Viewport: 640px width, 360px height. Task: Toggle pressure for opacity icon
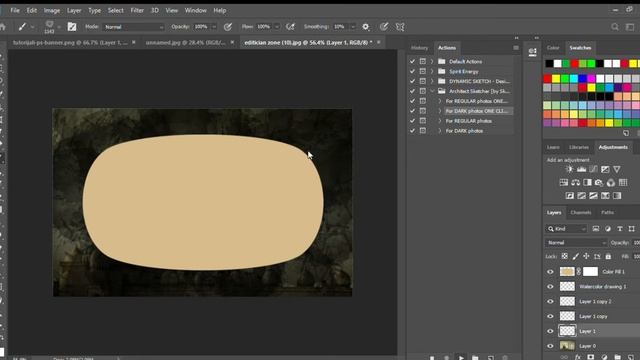coord(228,27)
